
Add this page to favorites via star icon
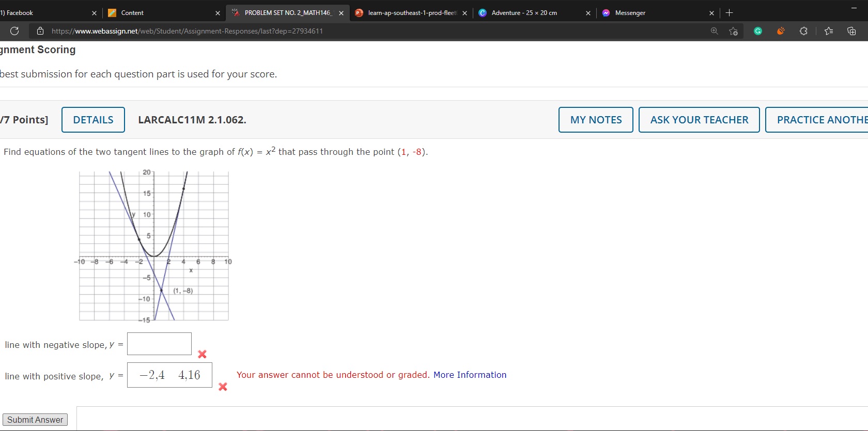(x=733, y=31)
